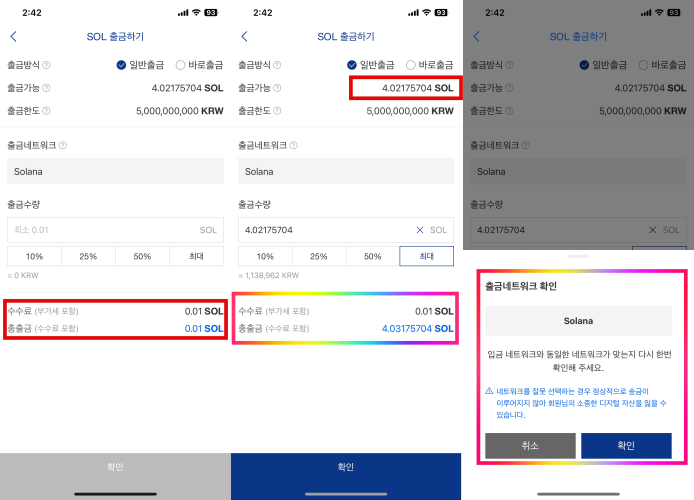Viewport: 694px width, 500px height.
Task: Tap selected 최대 button on middle screen
Action: [427, 256]
